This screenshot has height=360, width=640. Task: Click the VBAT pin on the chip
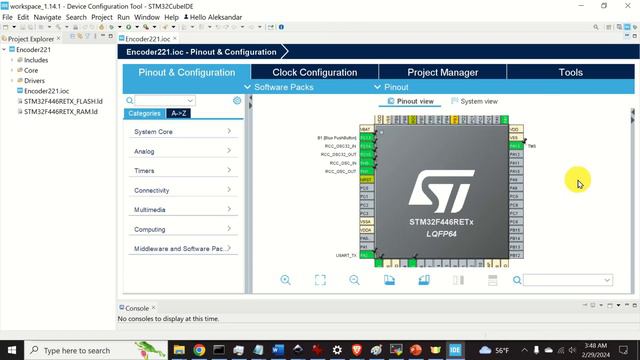pyautogui.click(x=367, y=129)
